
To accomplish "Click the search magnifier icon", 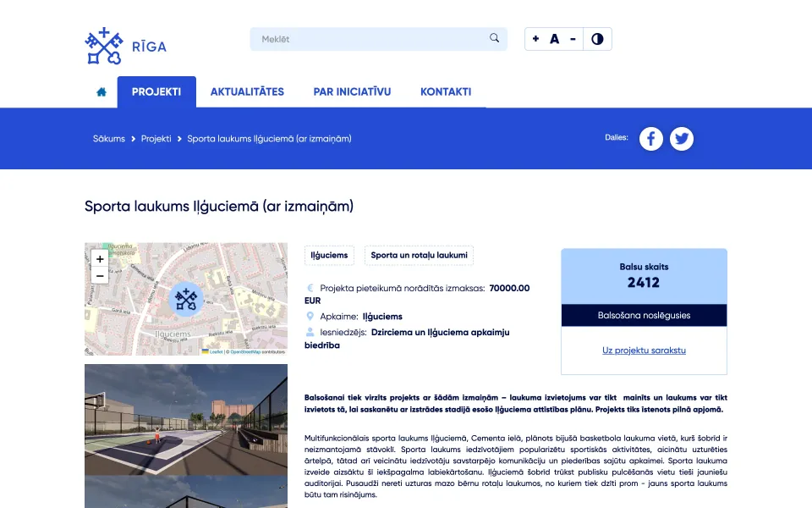I will tap(495, 38).
